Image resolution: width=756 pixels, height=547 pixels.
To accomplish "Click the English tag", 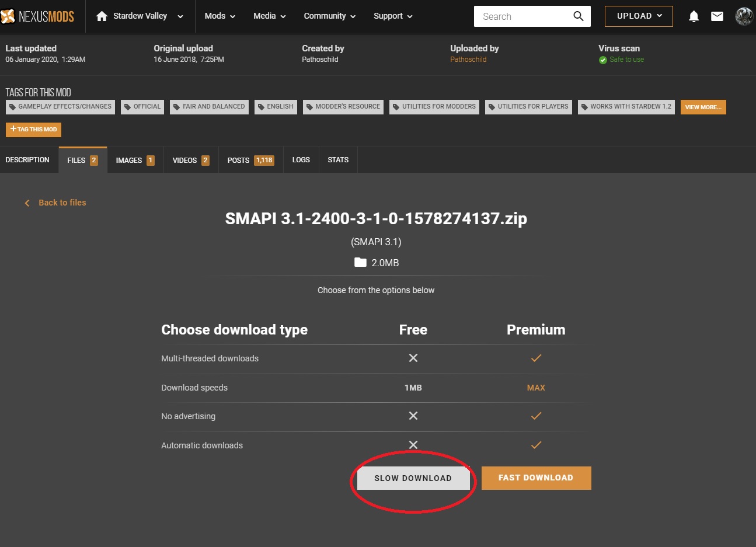I will [276, 107].
